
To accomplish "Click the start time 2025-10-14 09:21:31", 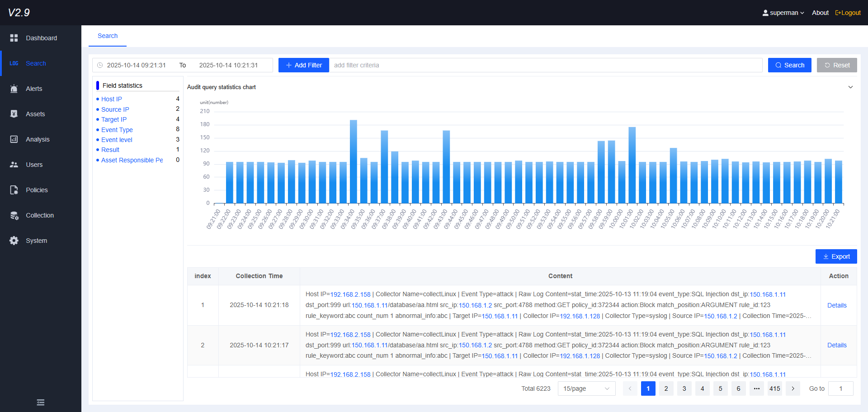I will pos(137,65).
